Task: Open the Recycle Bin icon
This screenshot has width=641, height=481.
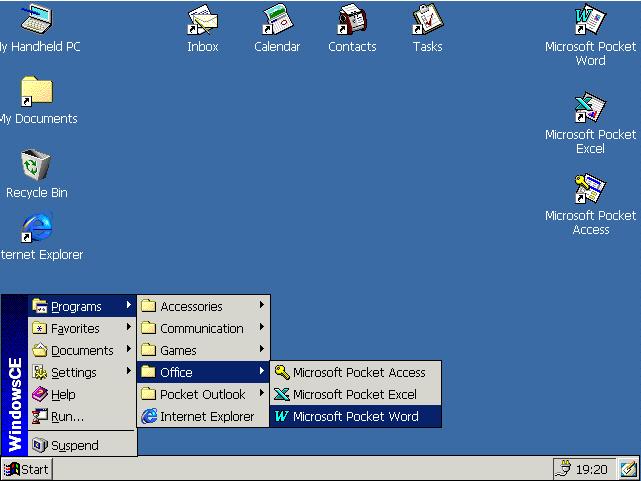Action: [36, 165]
